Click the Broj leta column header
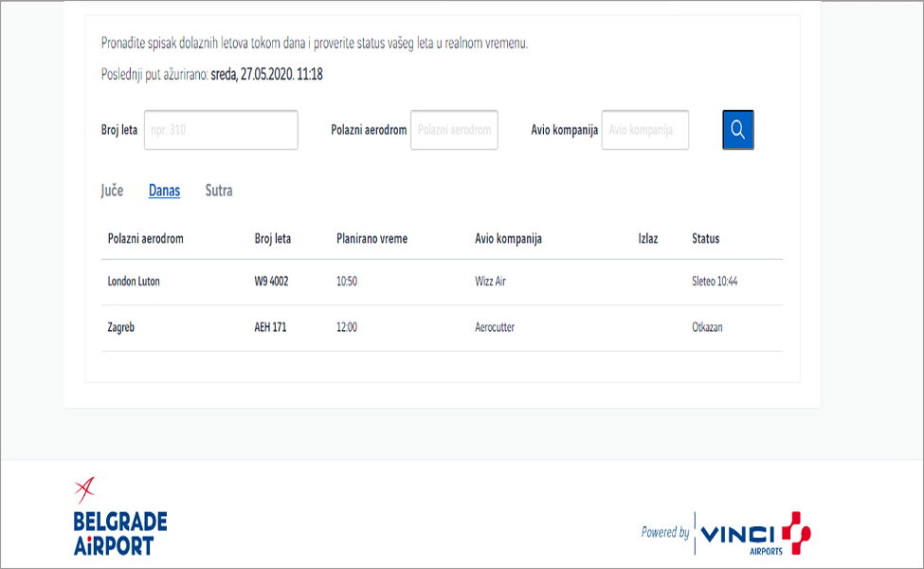This screenshot has height=569, width=924. tap(273, 239)
